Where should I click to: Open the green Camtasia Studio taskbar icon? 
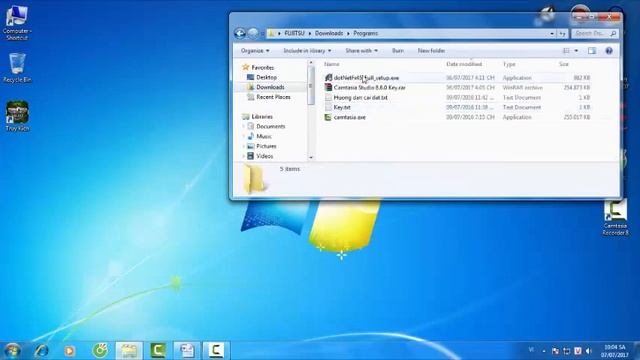point(158,350)
